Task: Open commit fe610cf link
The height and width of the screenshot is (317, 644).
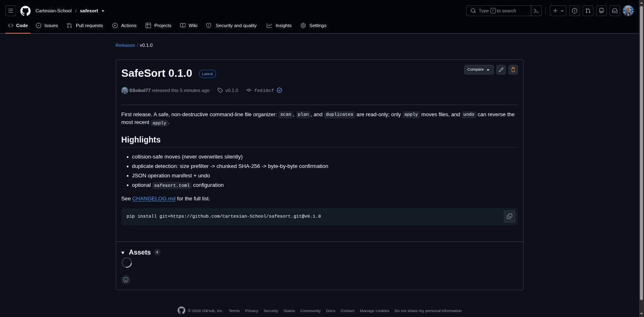Action: (264, 90)
